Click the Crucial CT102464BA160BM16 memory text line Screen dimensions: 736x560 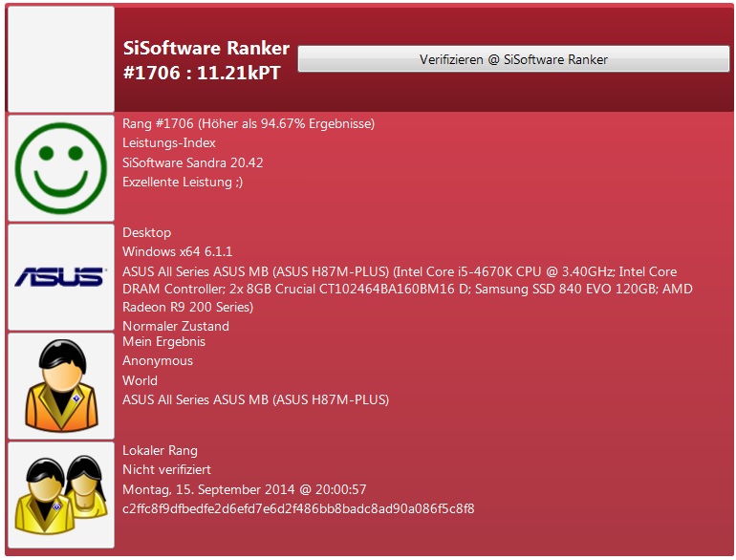point(407,290)
